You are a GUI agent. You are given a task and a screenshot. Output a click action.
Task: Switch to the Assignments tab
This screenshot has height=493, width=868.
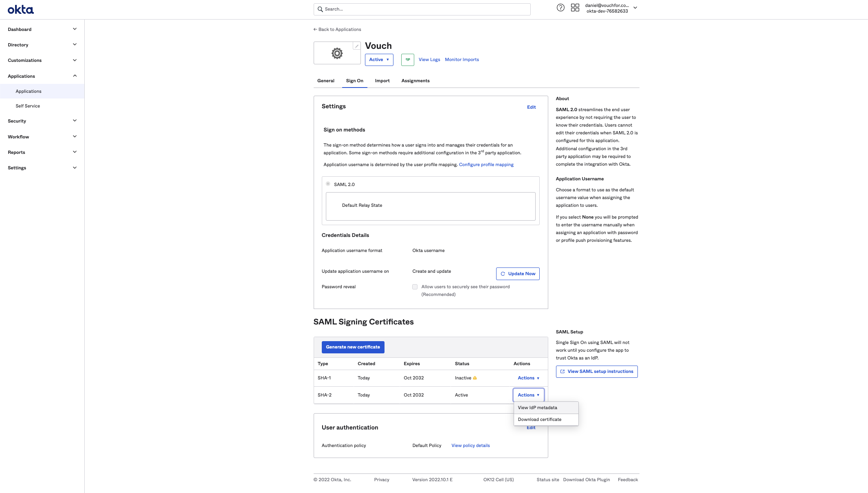tap(415, 81)
